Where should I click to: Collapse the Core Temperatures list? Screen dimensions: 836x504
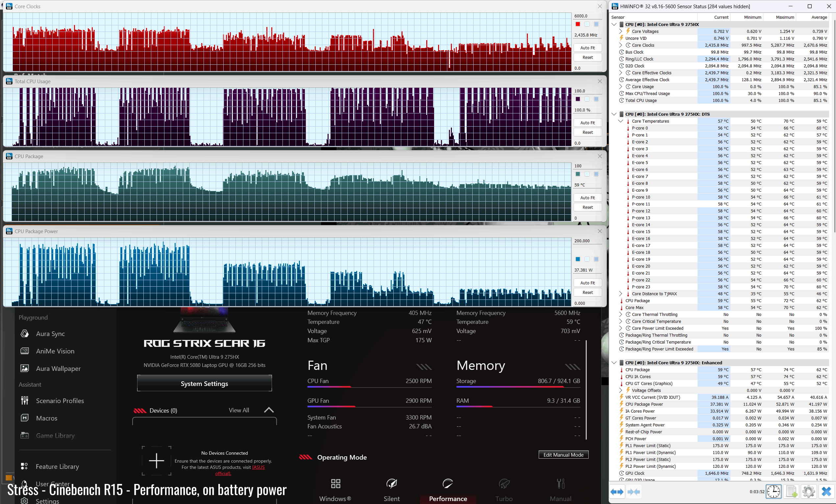pos(621,121)
